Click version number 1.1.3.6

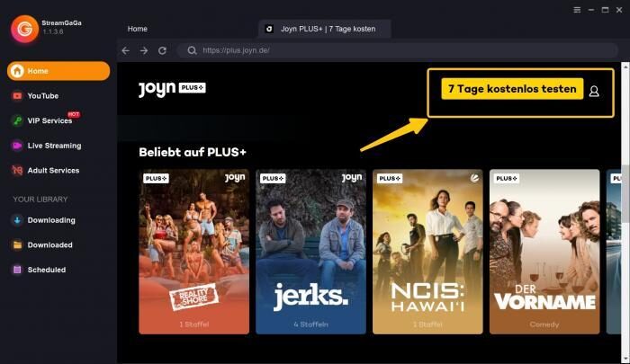(x=53, y=31)
